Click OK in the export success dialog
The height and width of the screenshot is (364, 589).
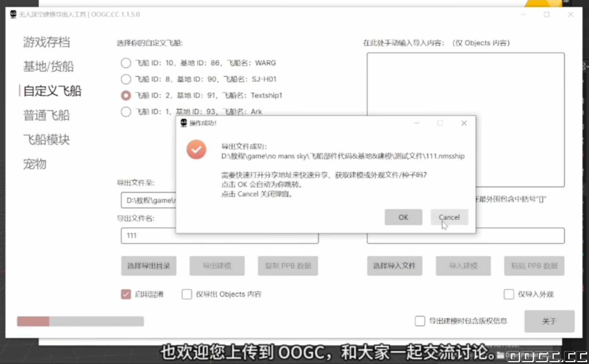[x=403, y=217]
